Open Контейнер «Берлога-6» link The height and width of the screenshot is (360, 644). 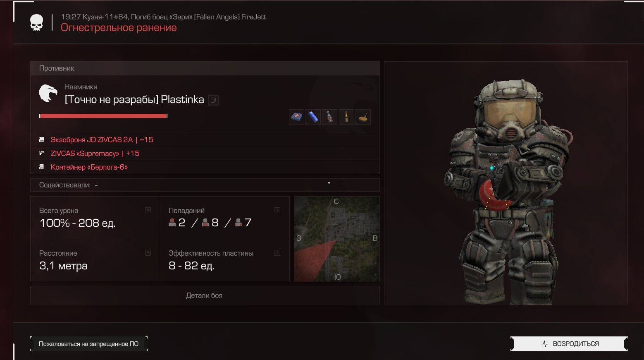point(89,167)
